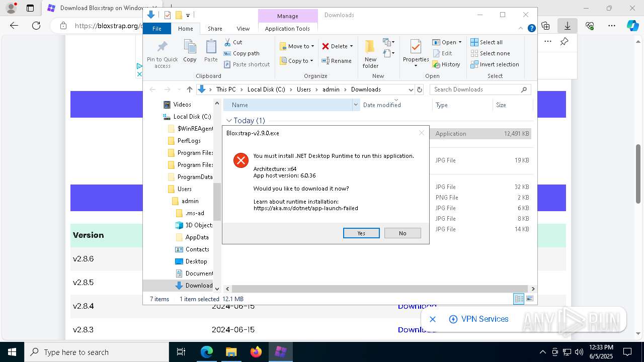Switch to the Home ribbon tab
The image size is (644, 362).
185,29
